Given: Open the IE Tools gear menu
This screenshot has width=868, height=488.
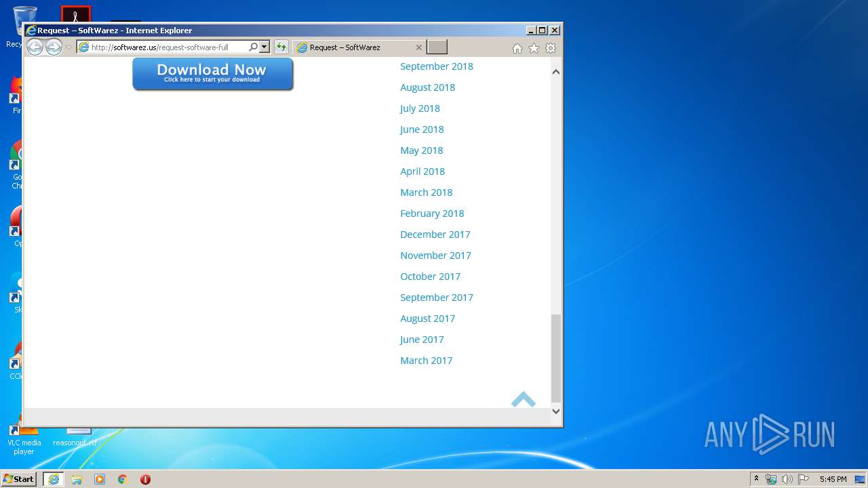Looking at the screenshot, I should [551, 48].
